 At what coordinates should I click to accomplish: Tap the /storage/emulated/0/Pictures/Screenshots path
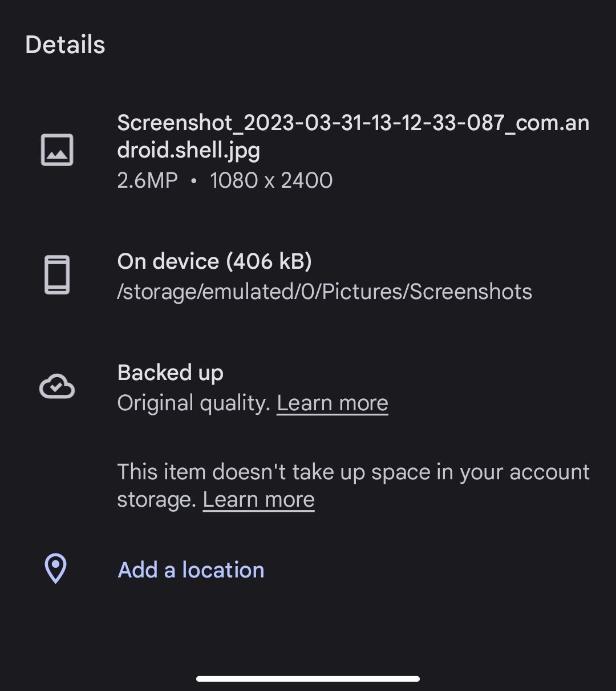tap(324, 292)
